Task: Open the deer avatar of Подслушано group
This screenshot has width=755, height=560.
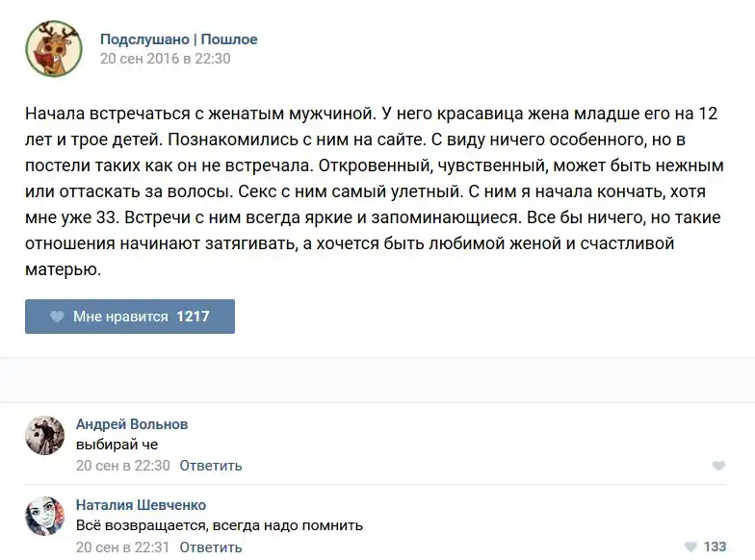Action: pyautogui.click(x=54, y=49)
